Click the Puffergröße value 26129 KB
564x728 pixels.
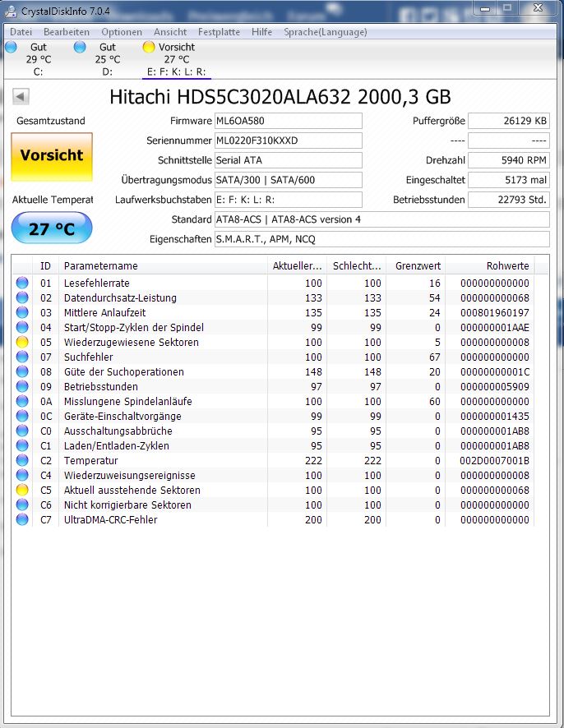[509, 121]
